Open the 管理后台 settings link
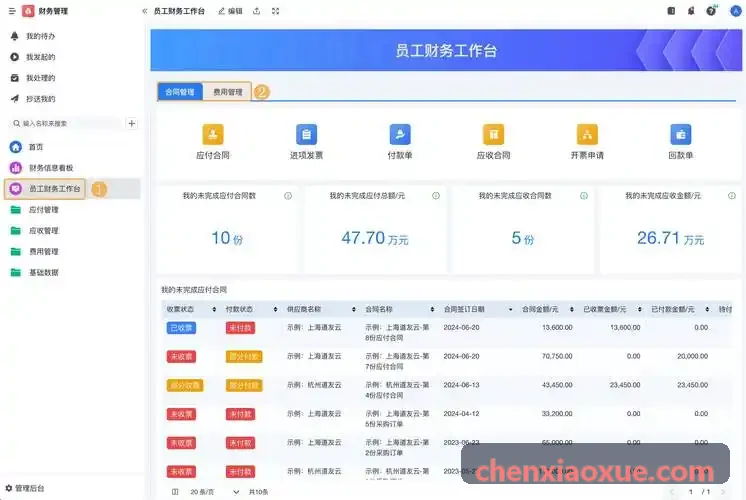Viewport: 746px width, 500px height. pos(25,488)
